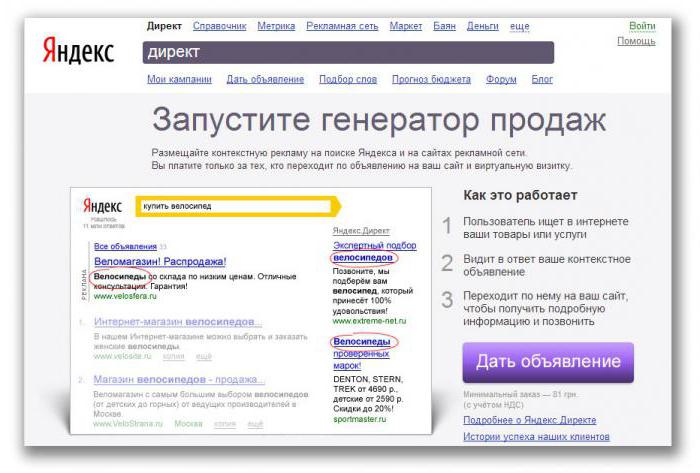Click the Яндекс logo in the sample results

coord(102,206)
